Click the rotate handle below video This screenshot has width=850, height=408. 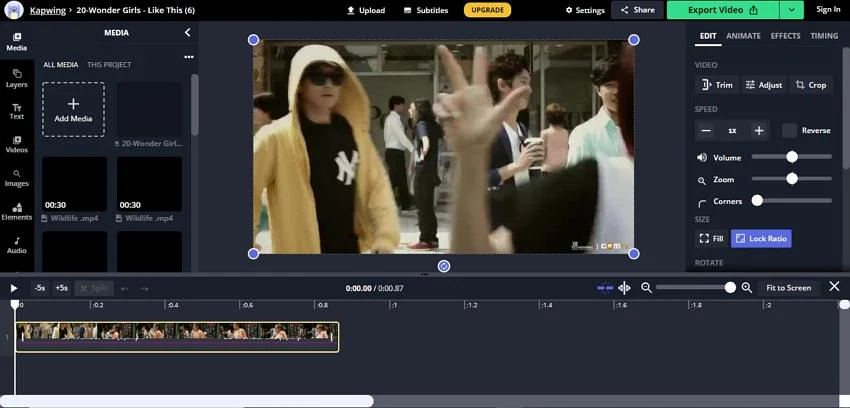(x=444, y=266)
